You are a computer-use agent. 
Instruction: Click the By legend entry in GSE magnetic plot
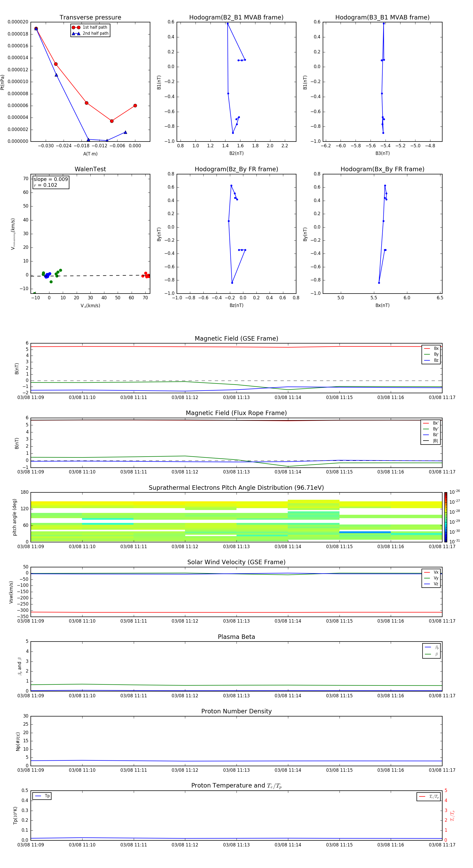pos(431,354)
